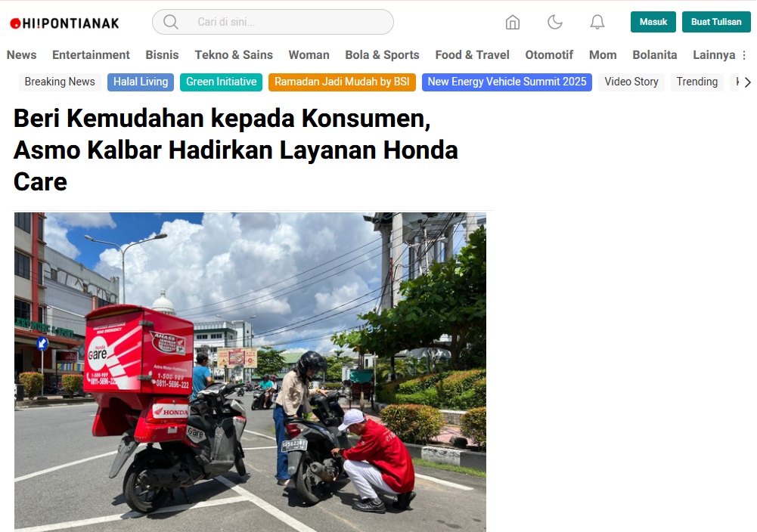Click the search magnifier icon

(170, 22)
